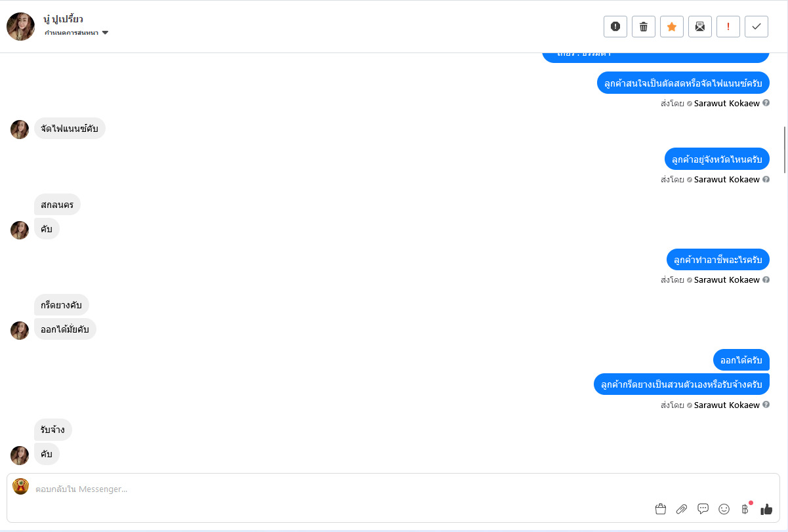Click the reply input field in Messenger

click(x=328, y=489)
